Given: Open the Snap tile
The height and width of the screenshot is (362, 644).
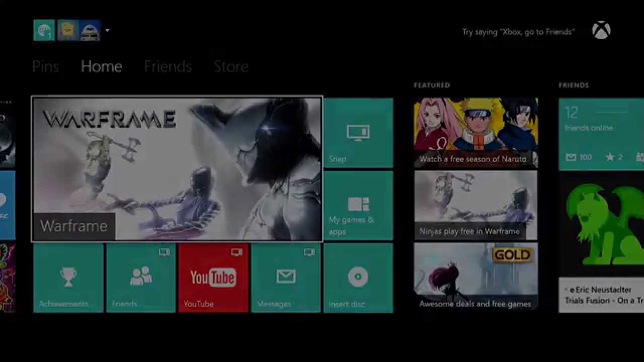Looking at the screenshot, I should (x=358, y=133).
